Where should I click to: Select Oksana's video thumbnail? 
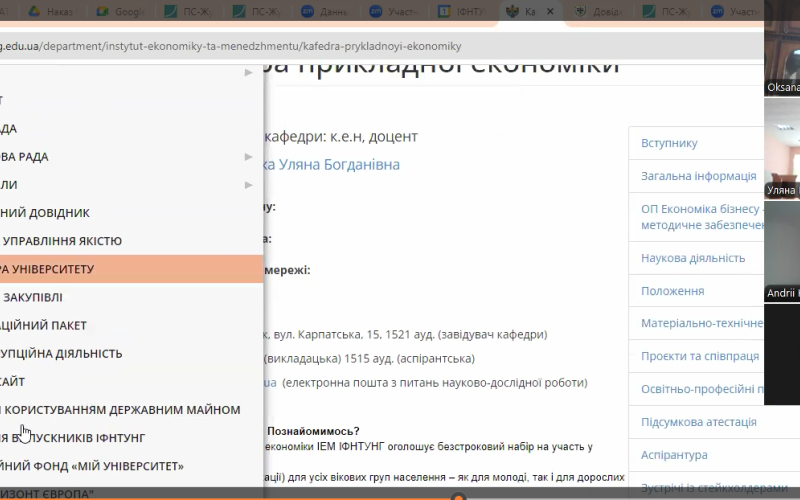point(782,48)
